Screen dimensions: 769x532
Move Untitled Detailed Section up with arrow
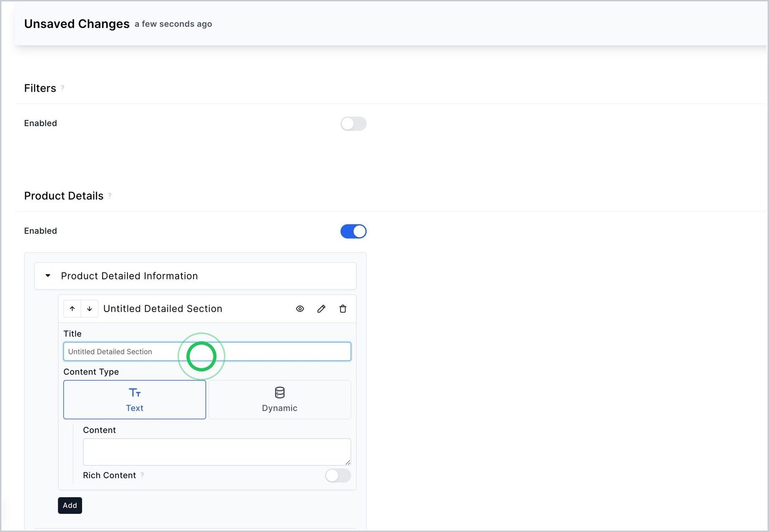pos(72,309)
